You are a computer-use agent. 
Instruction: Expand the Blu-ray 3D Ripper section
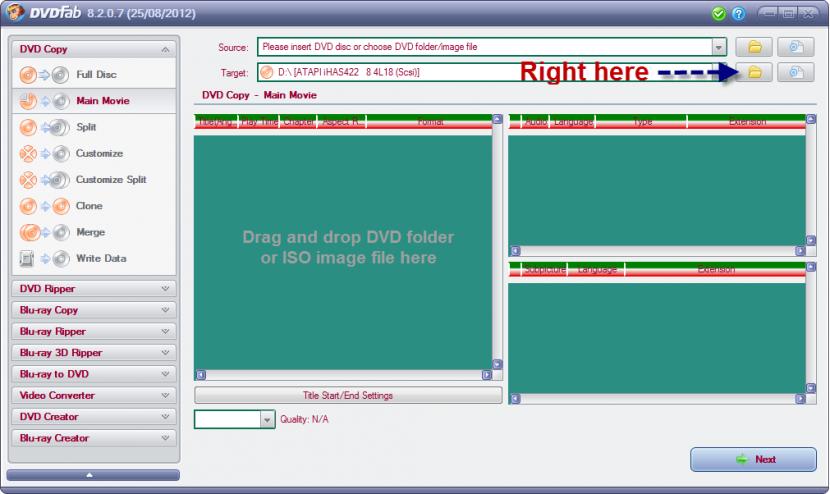point(94,353)
